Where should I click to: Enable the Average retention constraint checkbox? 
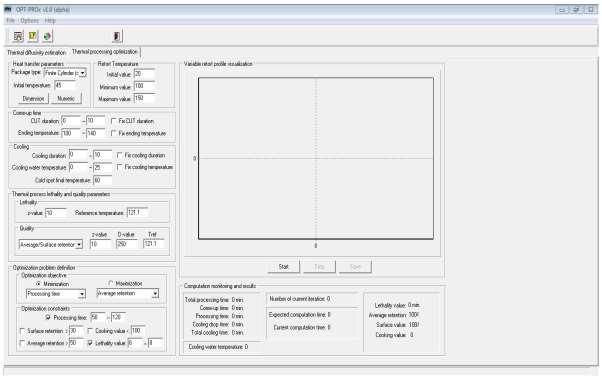[x=22, y=343]
